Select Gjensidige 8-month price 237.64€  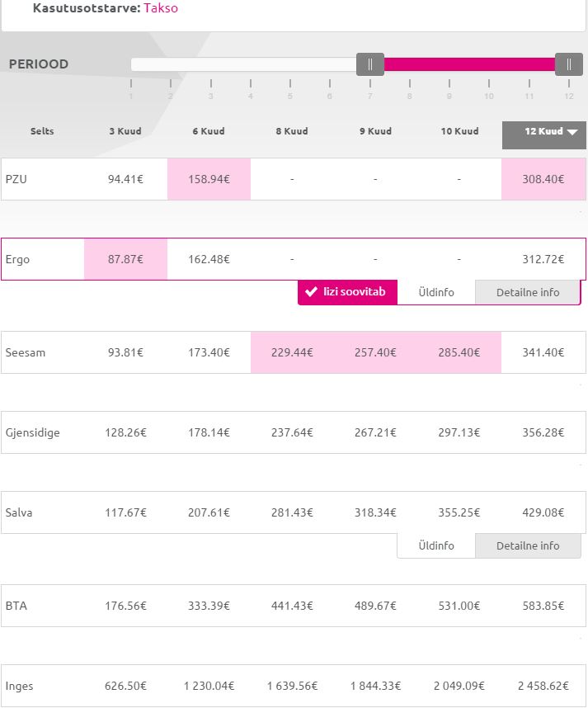(x=292, y=432)
